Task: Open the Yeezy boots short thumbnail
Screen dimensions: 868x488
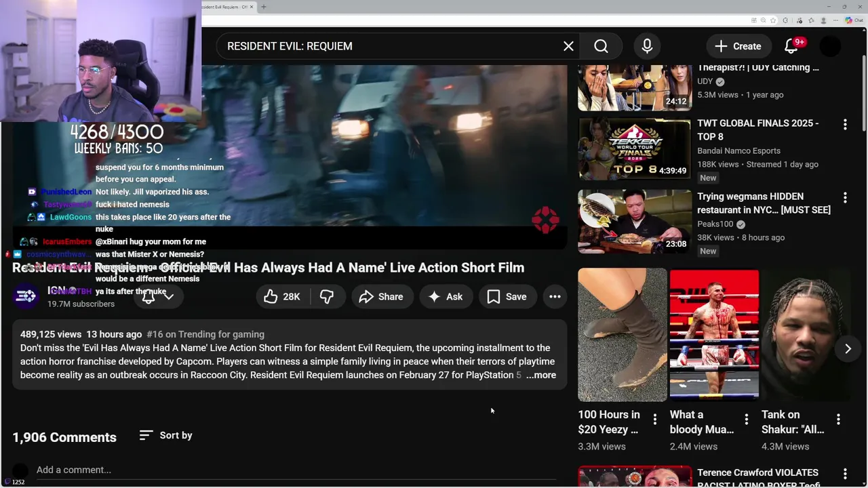Action: click(623, 335)
